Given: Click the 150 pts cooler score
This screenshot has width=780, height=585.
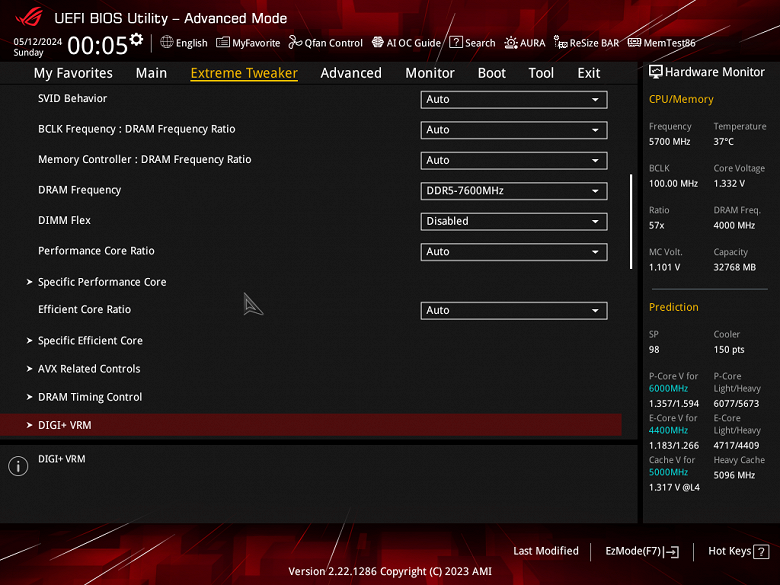Looking at the screenshot, I should pyautogui.click(x=729, y=350).
